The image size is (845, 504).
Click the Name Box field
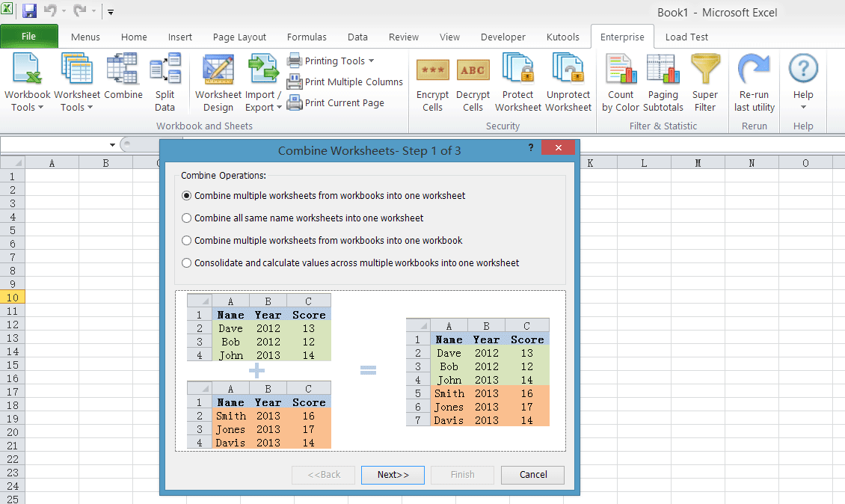click(x=54, y=145)
